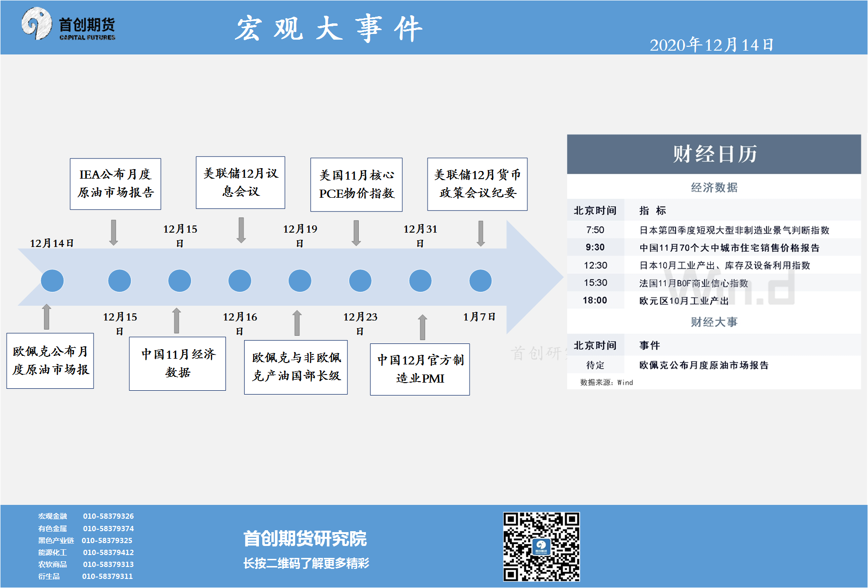Image resolution: width=868 pixels, height=588 pixels.
Task: Select the timeline dot for 12月14日
Action: (53, 281)
